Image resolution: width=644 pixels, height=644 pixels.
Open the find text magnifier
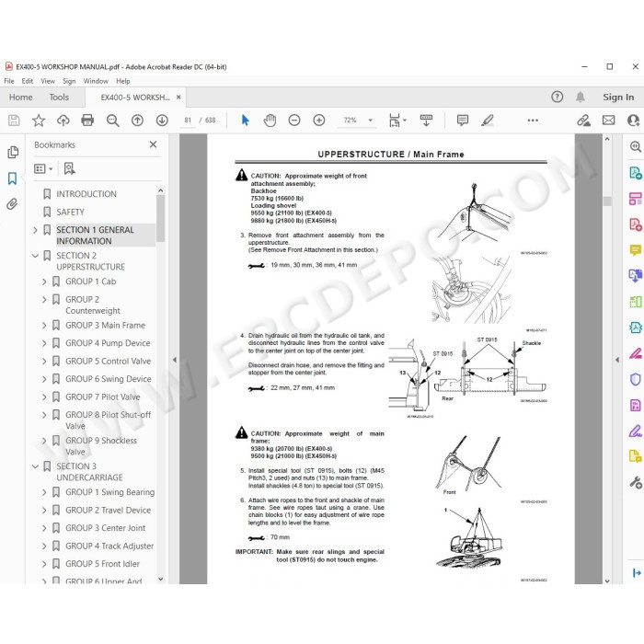tap(112, 121)
